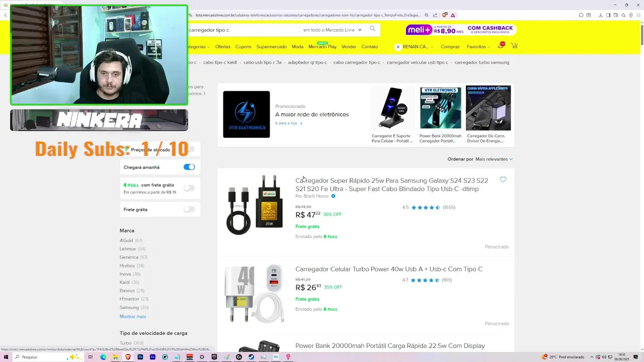Open the browser downloads icon
Image resolution: width=644 pixels, height=362 pixels.
click(601, 15)
